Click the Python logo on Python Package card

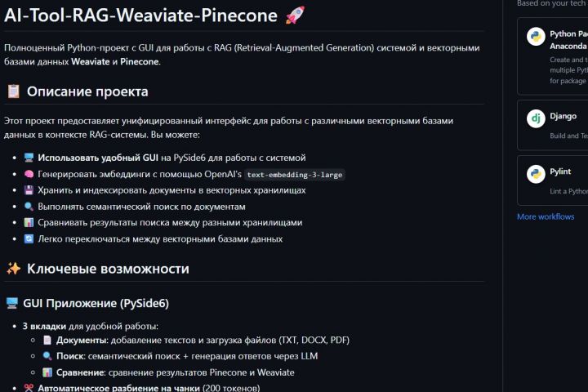click(536, 35)
